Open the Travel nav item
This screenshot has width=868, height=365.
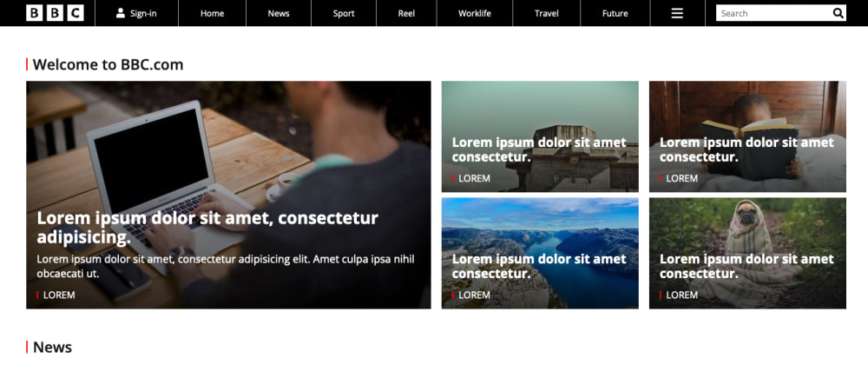click(546, 13)
